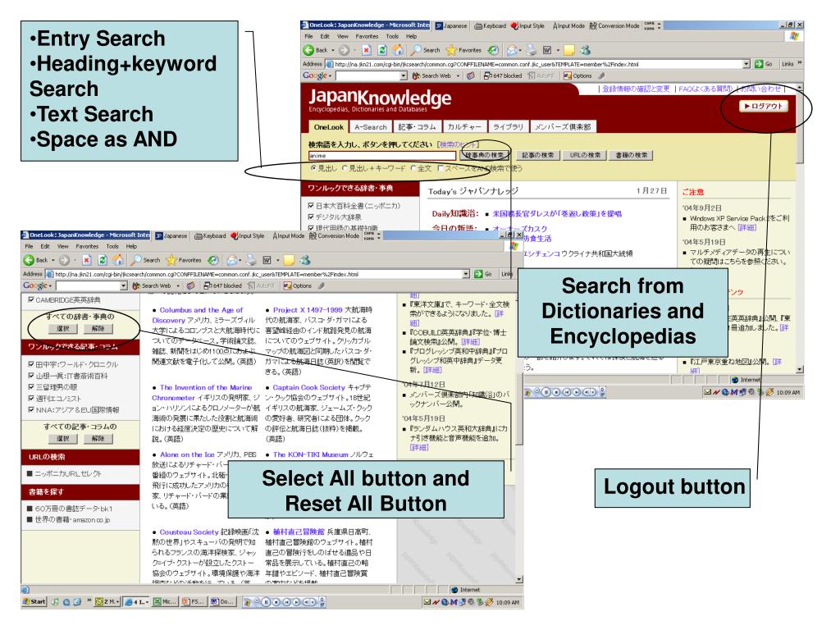Toggle 田中宇:ワールド・クロニクル checkbox

pos(31,364)
